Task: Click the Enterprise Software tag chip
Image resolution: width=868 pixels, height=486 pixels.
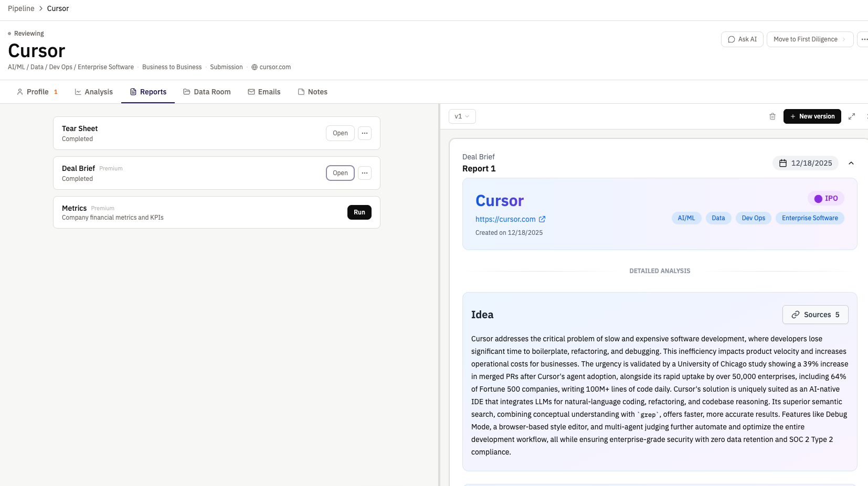Action: pos(810,218)
